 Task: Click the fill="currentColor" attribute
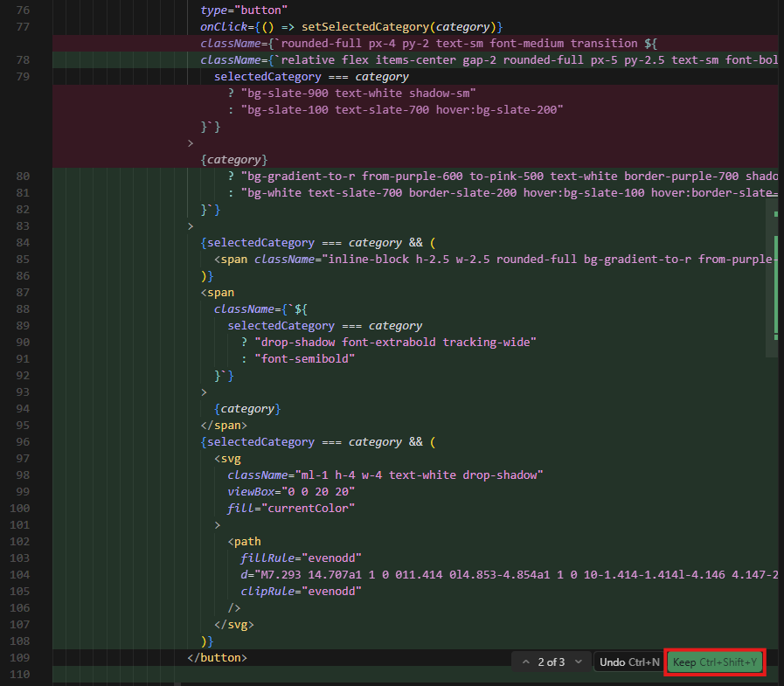[x=291, y=508]
